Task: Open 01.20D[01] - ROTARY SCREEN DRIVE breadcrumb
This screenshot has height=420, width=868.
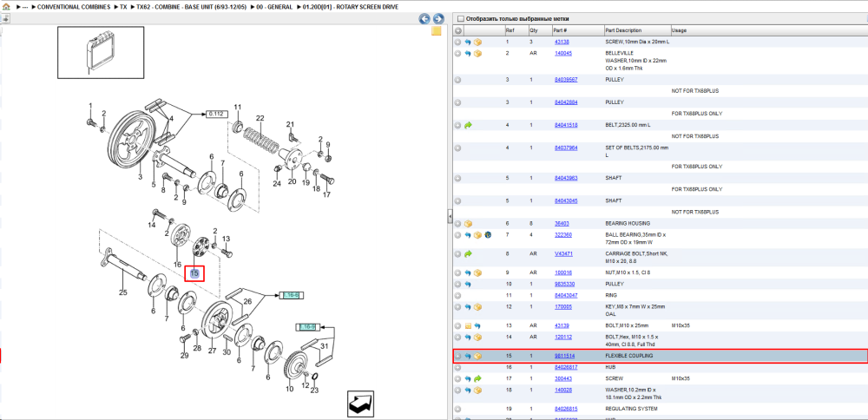Action: 350,7
